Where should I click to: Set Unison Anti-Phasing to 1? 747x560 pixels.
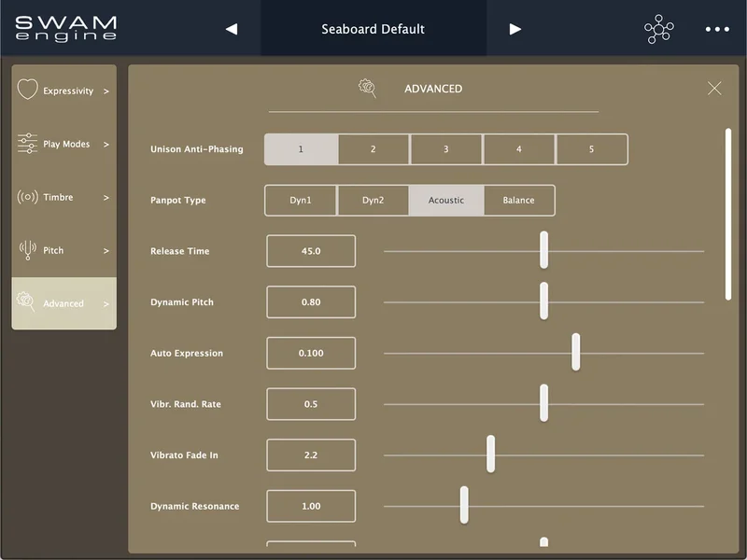[x=301, y=149]
